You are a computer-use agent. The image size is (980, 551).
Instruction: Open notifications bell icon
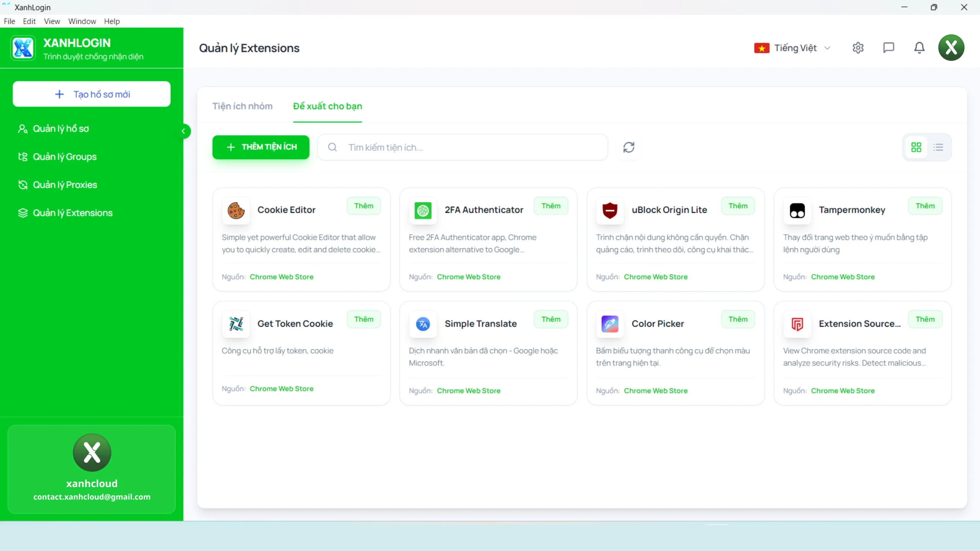tap(919, 48)
